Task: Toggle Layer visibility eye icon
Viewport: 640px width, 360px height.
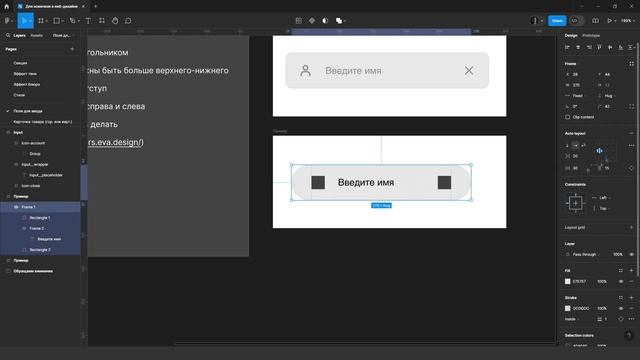Action: 631,254
